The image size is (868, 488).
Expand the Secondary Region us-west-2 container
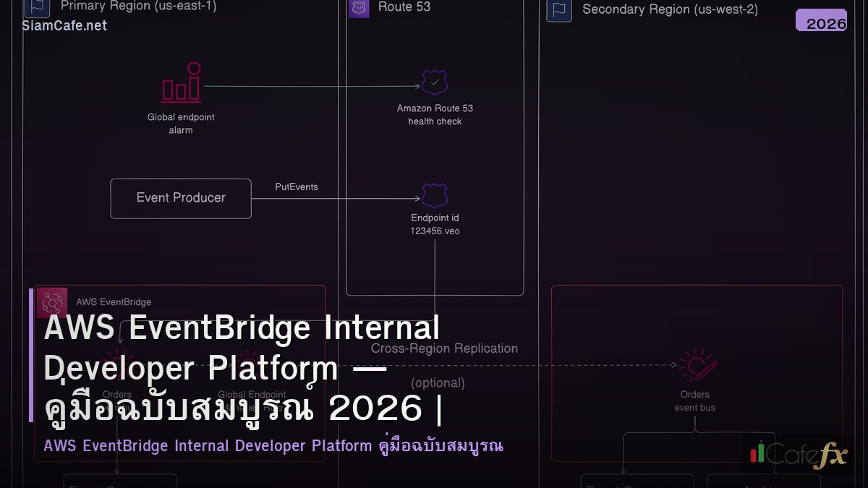click(x=669, y=9)
